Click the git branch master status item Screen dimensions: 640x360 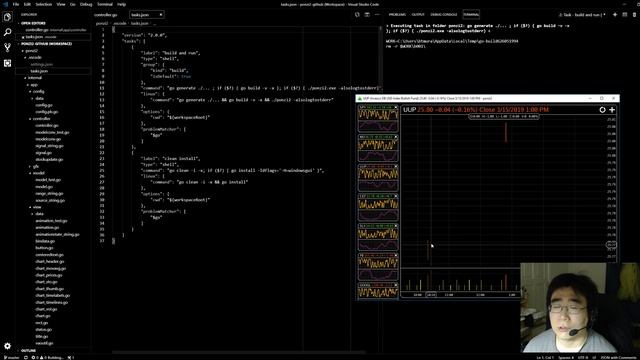11,358
